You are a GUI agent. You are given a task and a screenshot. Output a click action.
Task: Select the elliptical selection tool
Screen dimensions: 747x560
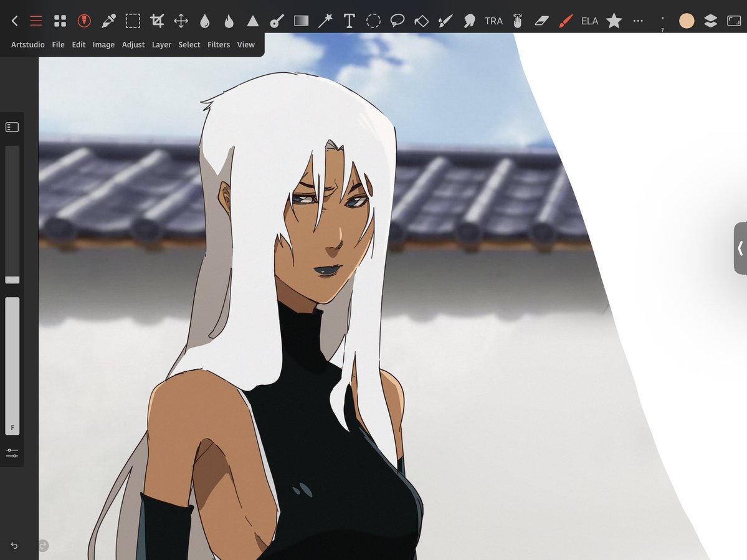pyautogui.click(x=373, y=21)
